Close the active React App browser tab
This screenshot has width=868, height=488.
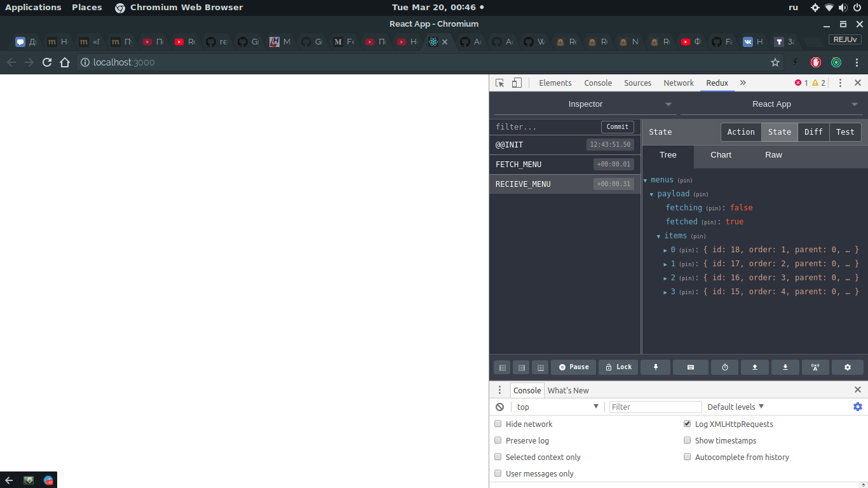[x=445, y=42]
